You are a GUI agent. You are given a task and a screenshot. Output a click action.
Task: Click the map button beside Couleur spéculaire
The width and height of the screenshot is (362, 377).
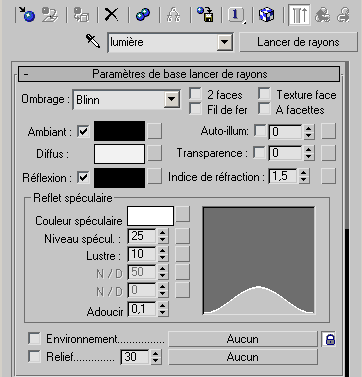183,214
